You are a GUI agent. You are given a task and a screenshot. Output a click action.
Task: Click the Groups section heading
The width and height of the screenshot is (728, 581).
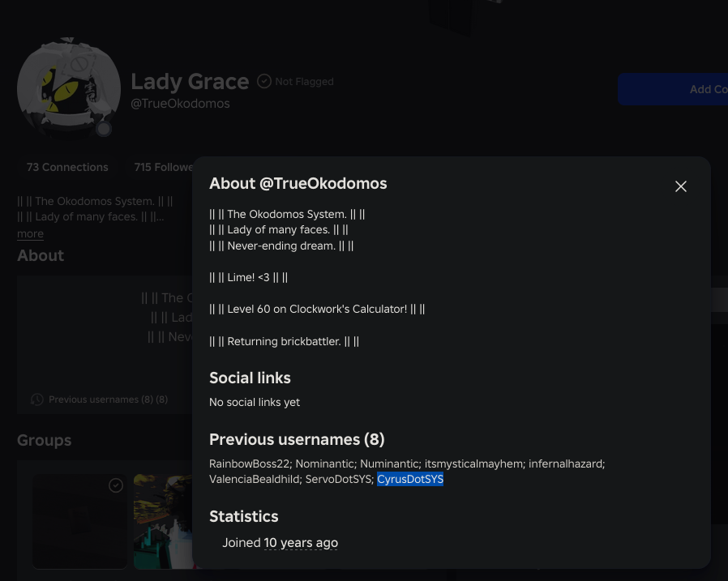click(x=44, y=440)
